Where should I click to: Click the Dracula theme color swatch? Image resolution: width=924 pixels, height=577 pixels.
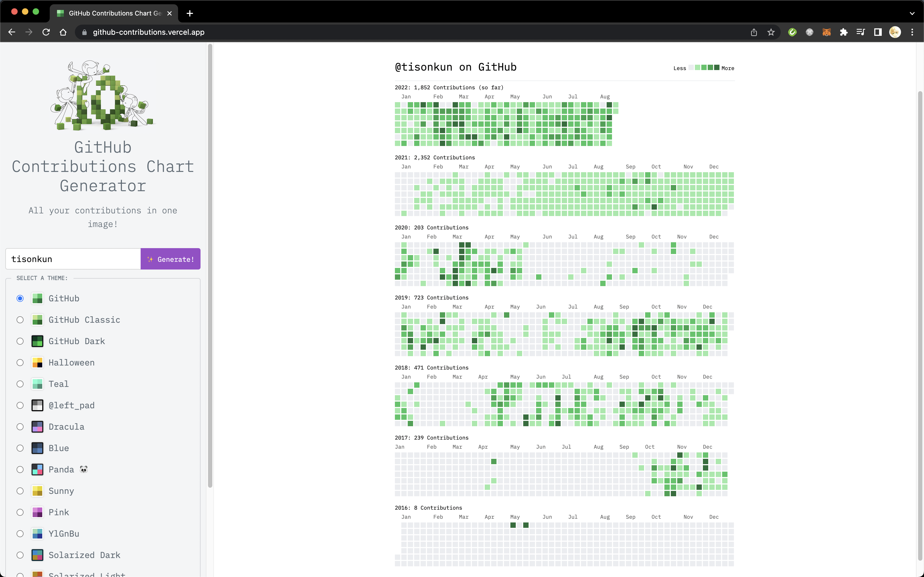point(37,427)
